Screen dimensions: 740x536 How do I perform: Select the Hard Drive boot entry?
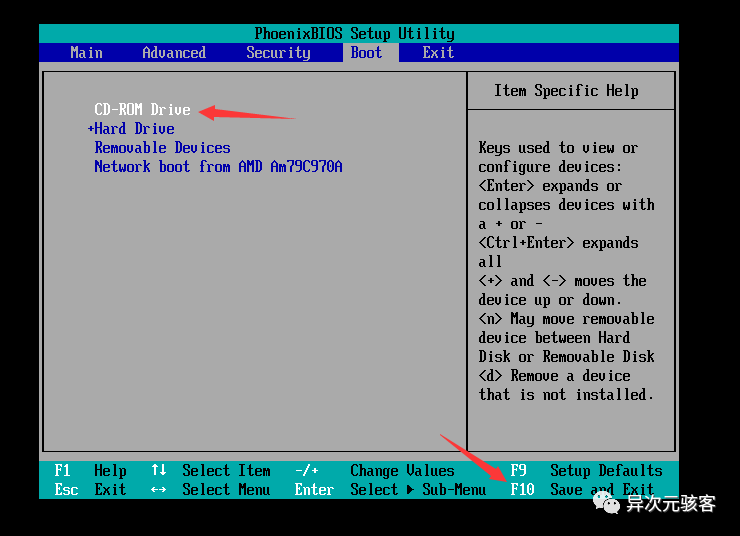click(135, 128)
